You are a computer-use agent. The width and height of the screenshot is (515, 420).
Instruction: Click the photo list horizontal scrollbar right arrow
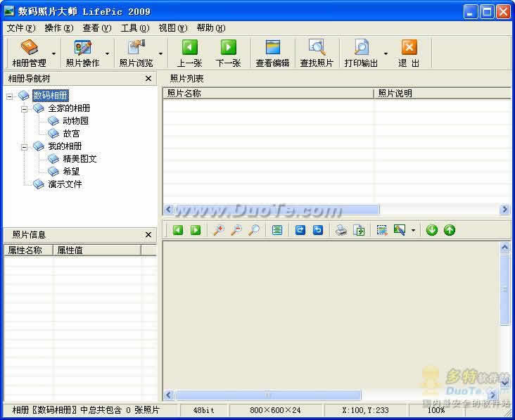point(504,210)
